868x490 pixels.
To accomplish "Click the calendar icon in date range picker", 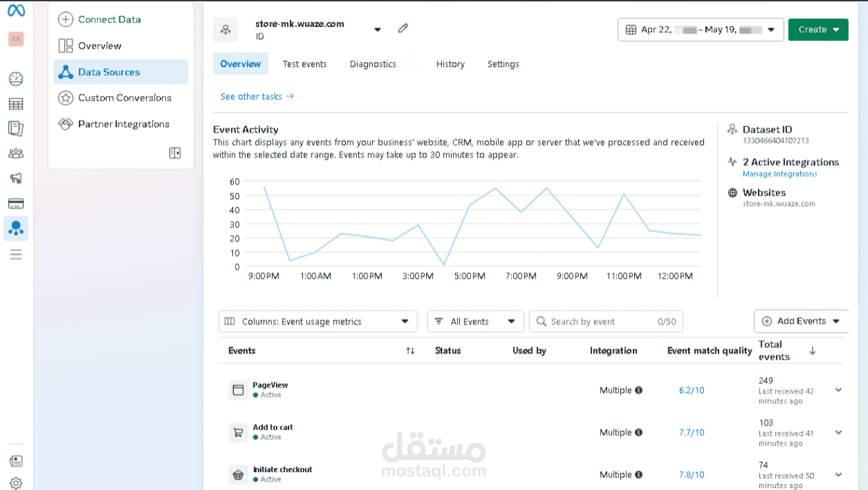I will pyautogui.click(x=631, y=30).
